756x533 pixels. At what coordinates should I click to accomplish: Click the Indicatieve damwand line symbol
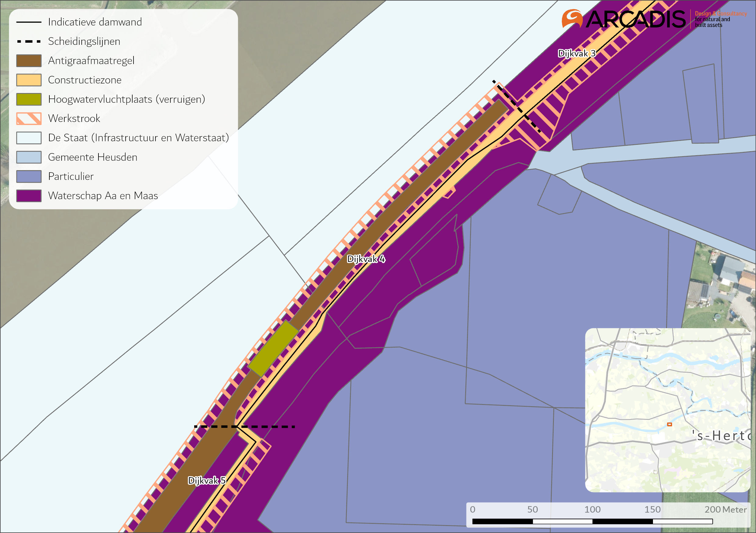click(x=29, y=22)
